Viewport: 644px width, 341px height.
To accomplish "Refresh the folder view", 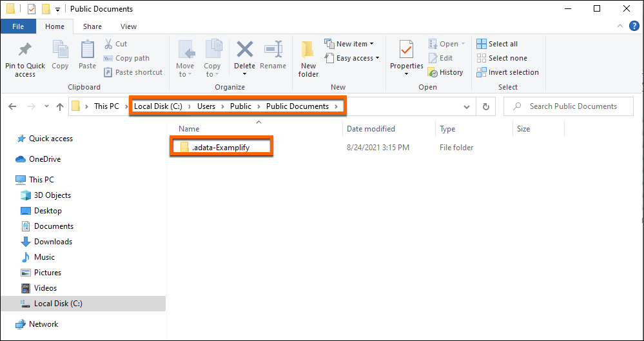I will click(x=486, y=107).
